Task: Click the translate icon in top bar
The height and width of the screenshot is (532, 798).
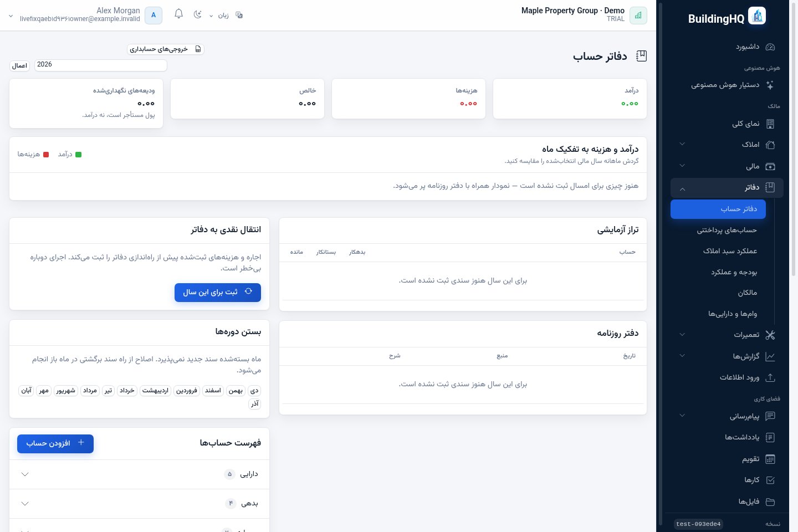Action: (x=239, y=15)
